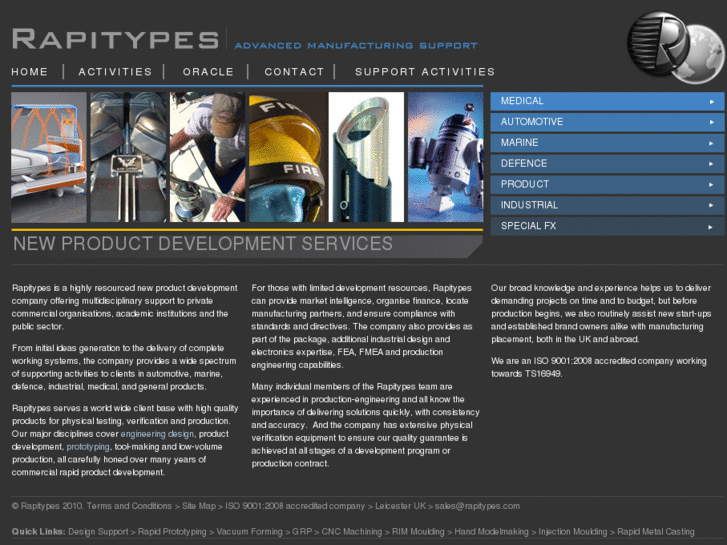
Task: Click the Leicester UK footer link
Action: point(401,506)
